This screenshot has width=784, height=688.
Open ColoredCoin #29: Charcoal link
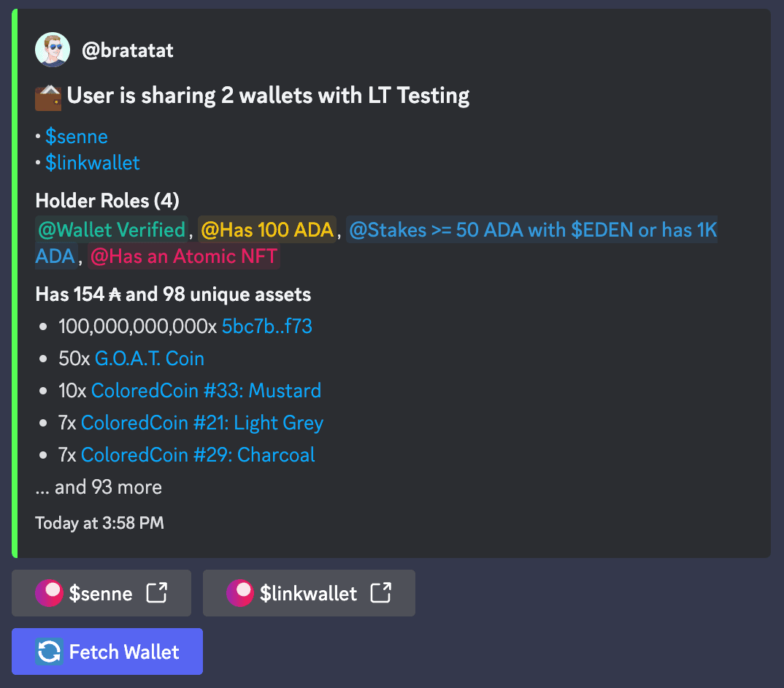click(198, 455)
